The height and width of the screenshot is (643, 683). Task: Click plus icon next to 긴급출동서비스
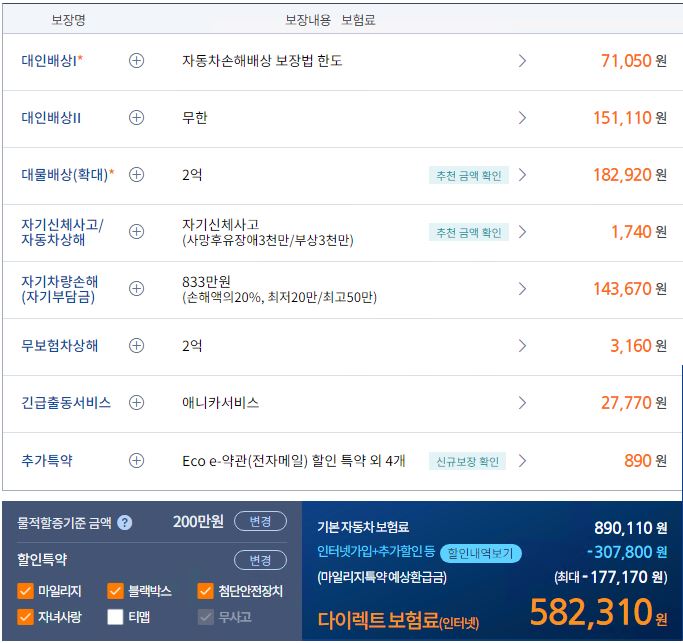(x=136, y=403)
